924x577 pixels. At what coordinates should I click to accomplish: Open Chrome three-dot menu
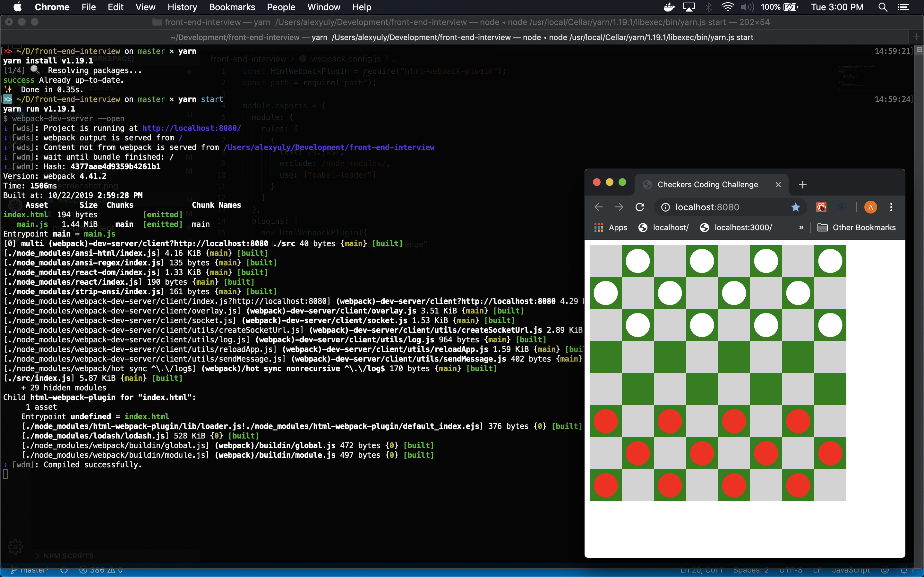(891, 207)
